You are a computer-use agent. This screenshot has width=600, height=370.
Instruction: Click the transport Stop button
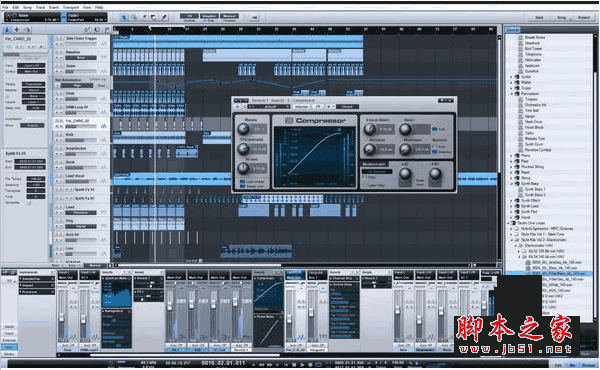tap(293, 365)
